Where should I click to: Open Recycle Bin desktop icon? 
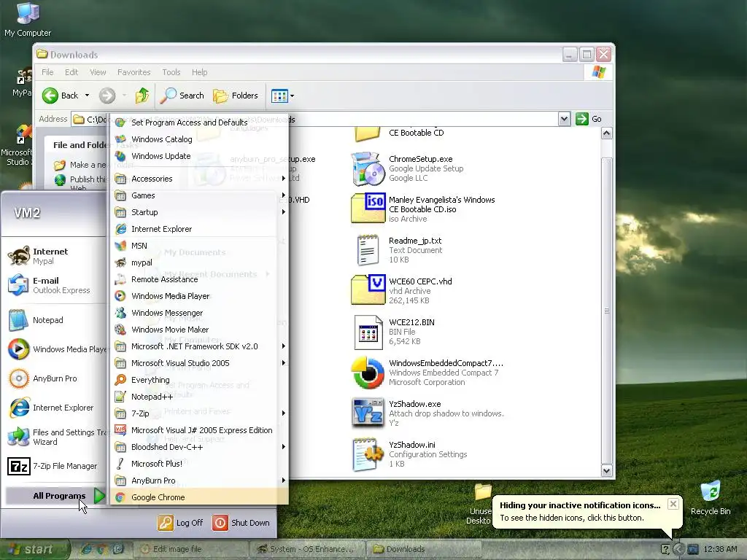click(711, 497)
